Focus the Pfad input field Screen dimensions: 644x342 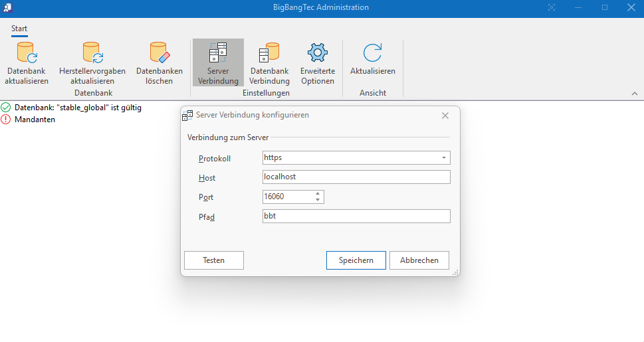pos(356,216)
